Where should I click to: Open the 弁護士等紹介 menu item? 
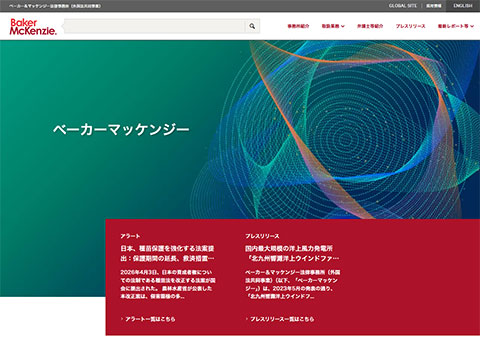pos(370,26)
